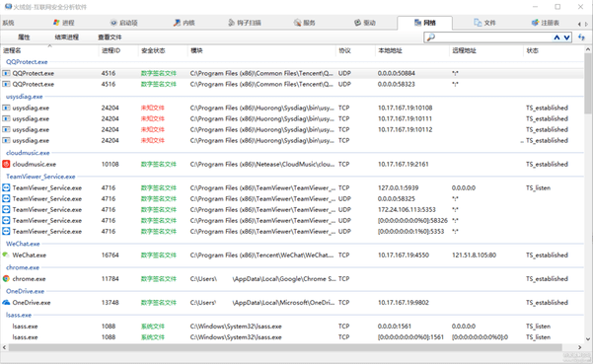
Task: Jump to previous search result arrow
Action: coord(556,37)
